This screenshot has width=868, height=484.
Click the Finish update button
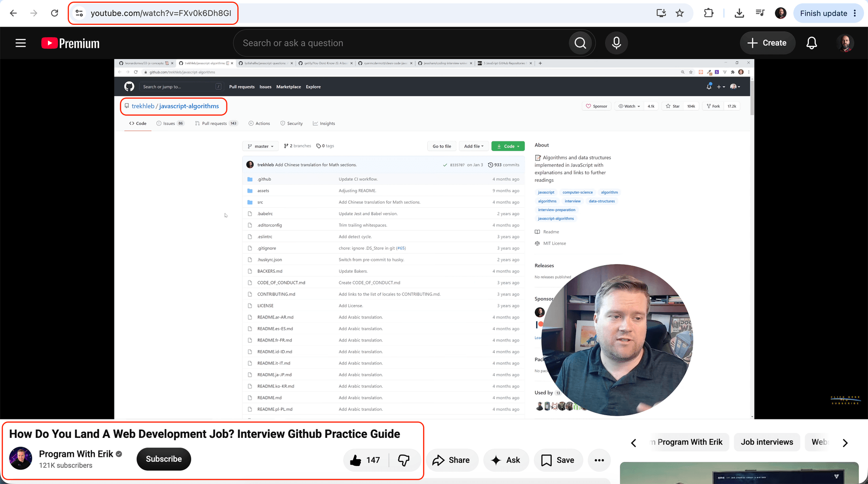828,13
